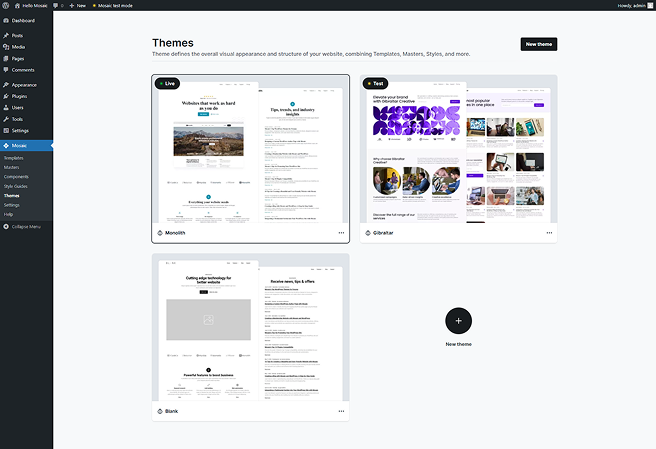Open the three-dot menu for Blank theme
The image size is (656, 449).
coord(341,411)
